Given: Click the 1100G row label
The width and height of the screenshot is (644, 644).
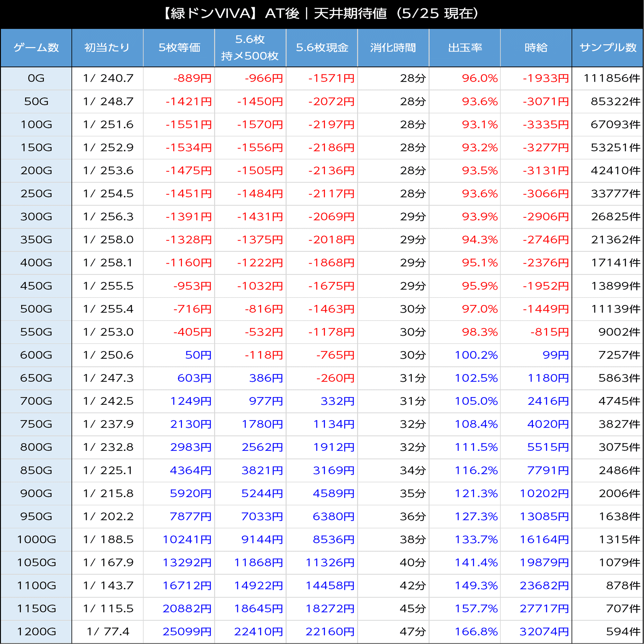Looking at the screenshot, I should click(x=36, y=585).
